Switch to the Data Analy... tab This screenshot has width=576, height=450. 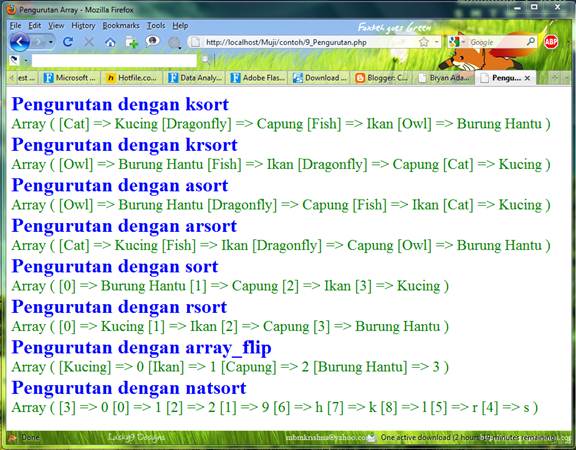[x=194, y=78]
